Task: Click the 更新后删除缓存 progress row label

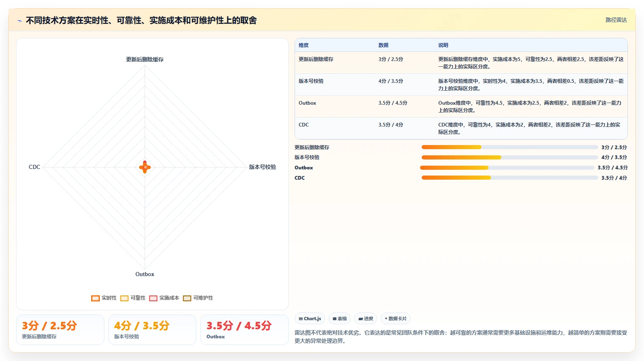Action: point(312,148)
